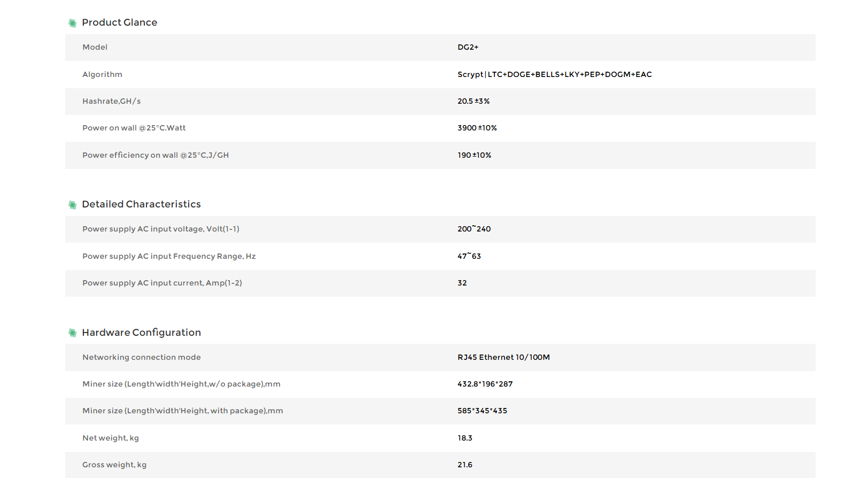The height and width of the screenshot is (478, 868).
Task: Click the Networking connection mode label
Action: point(141,357)
